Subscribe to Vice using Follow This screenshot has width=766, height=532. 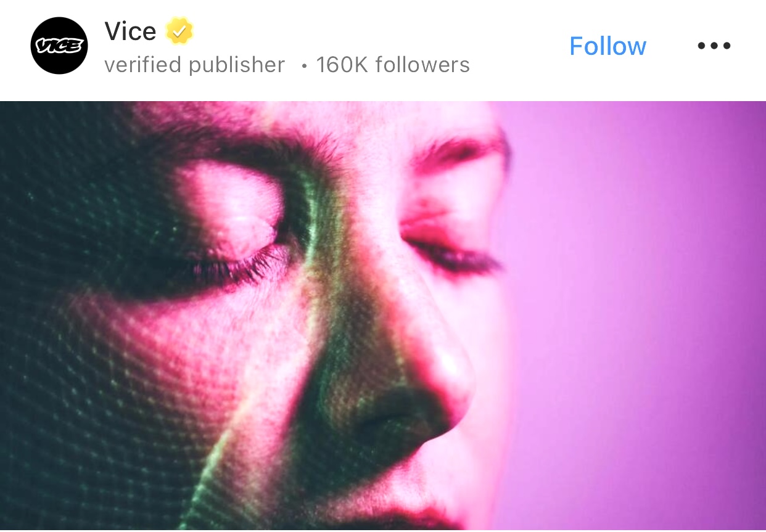point(607,46)
